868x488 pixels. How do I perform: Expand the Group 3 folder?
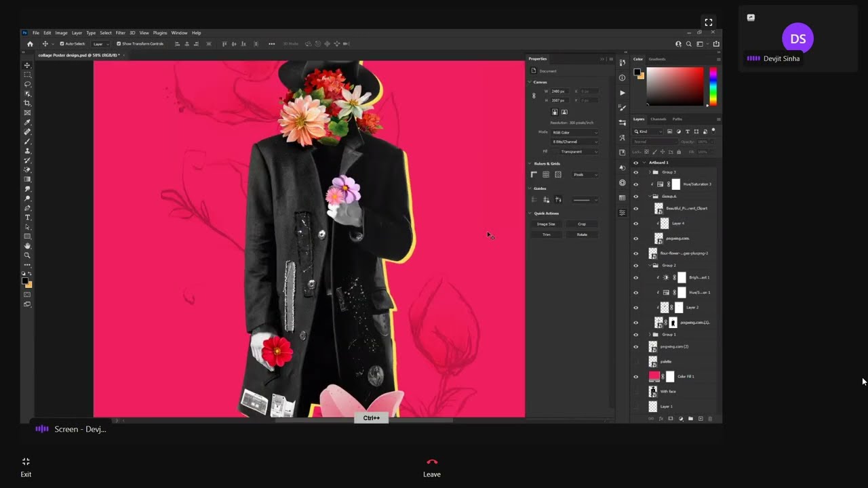click(650, 172)
